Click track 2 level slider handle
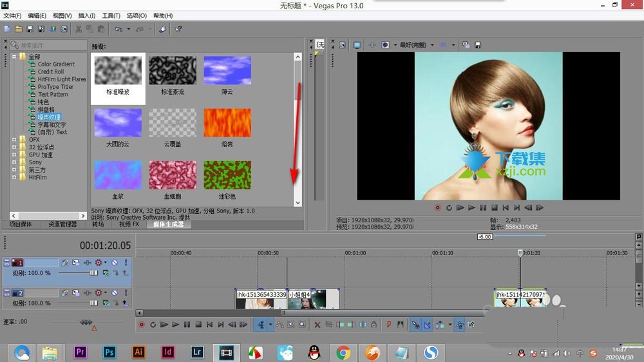The height and width of the screenshot is (362, 644). pos(93,303)
